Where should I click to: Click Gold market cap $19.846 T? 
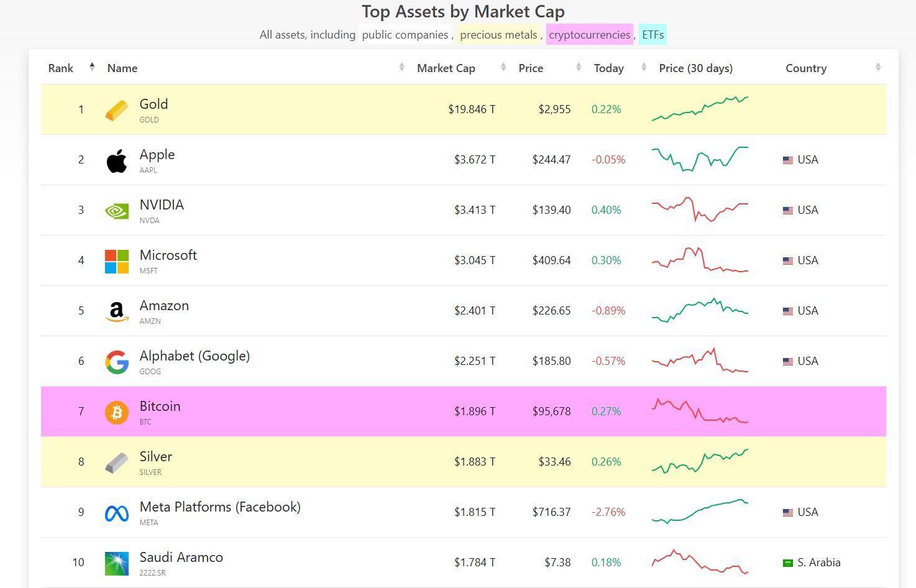pyautogui.click(x=472, y=109)
